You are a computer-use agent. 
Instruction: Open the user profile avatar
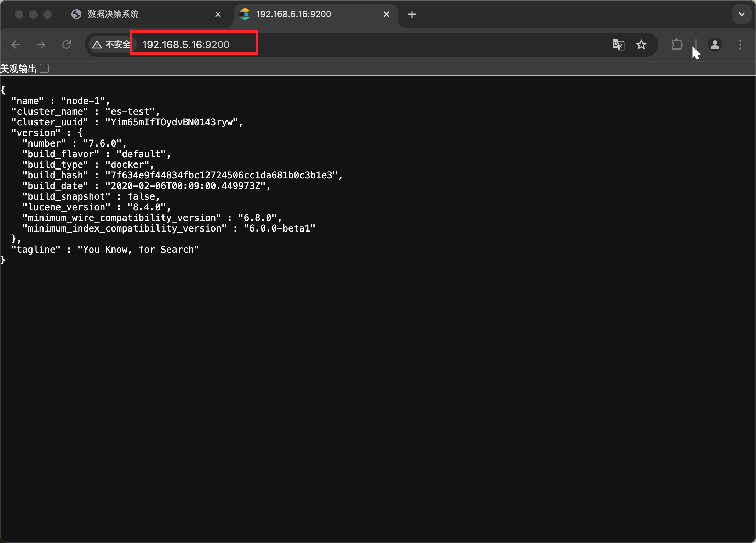[x=715, y=45]
